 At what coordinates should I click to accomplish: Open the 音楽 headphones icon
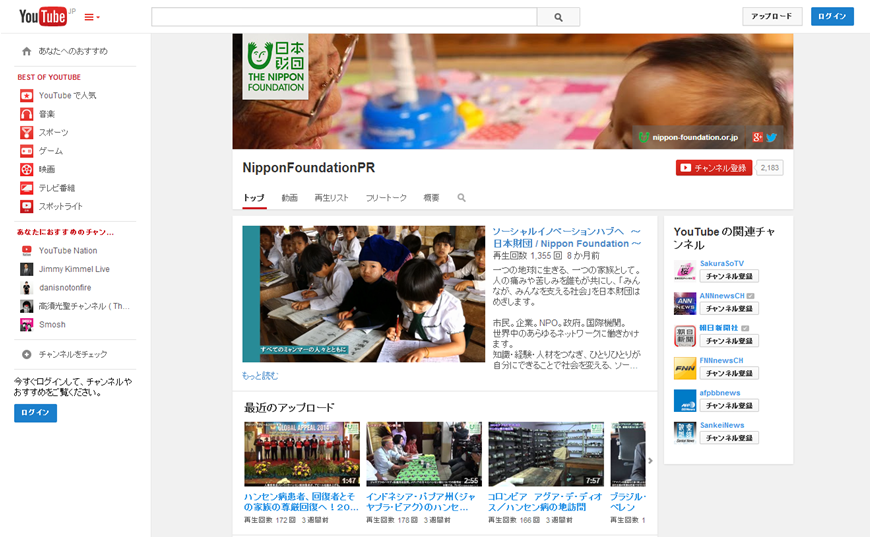point(27,114)
